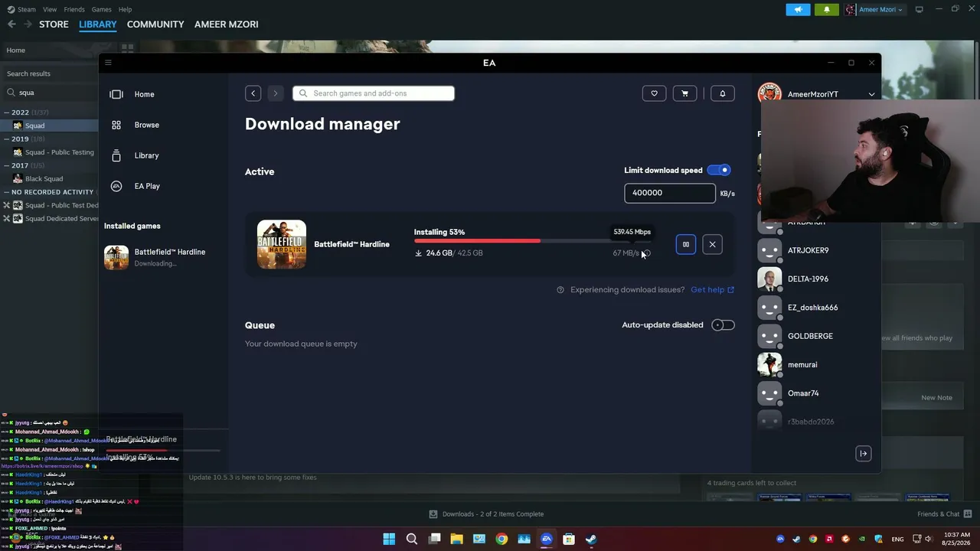Screen dimensions: 980x551
Task: Click the Get help link
Action: pyautogui.click(x=712, y=290)
